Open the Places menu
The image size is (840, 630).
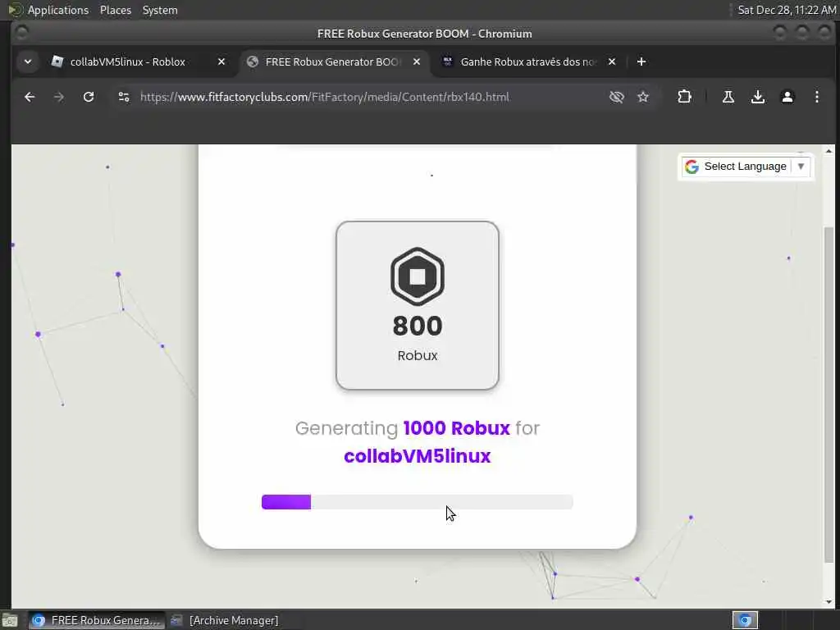115,10
